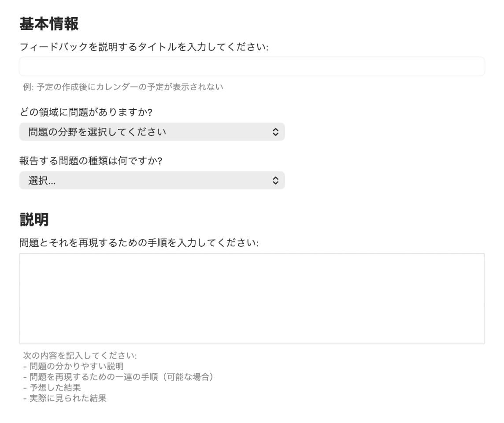This screenshot has height=423, width=504.
Task: Click the どの領域に問題がありますか? label
Action: [x=86, y=112]
